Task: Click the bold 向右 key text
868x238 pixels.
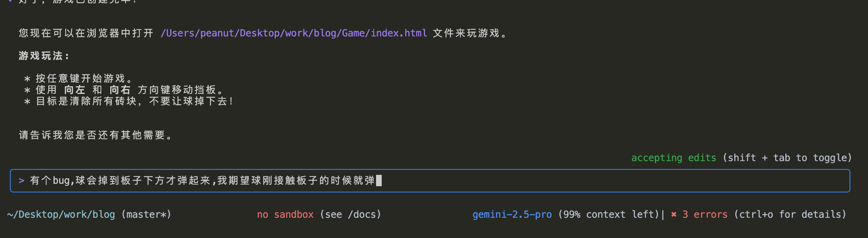Action: click(x=120, y=90)
